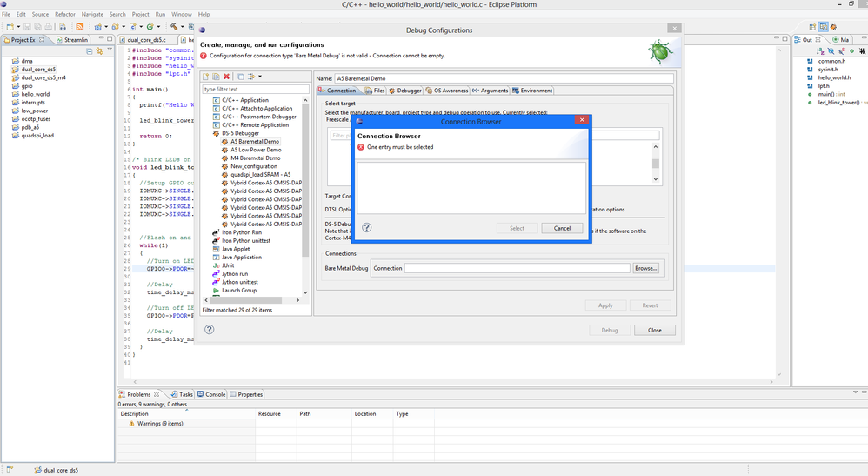Select A5 Low Power Demo configuration
This screenshot has height=476, width=868.
click(x=256, y=150)
